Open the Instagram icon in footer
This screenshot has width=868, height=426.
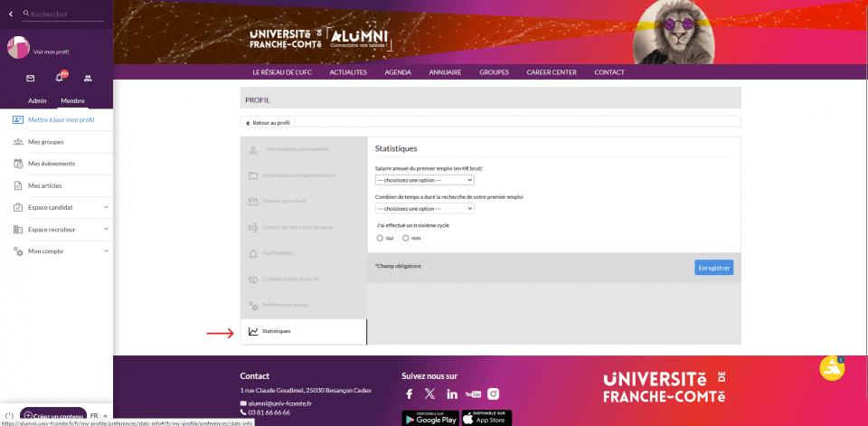[494, 393]
